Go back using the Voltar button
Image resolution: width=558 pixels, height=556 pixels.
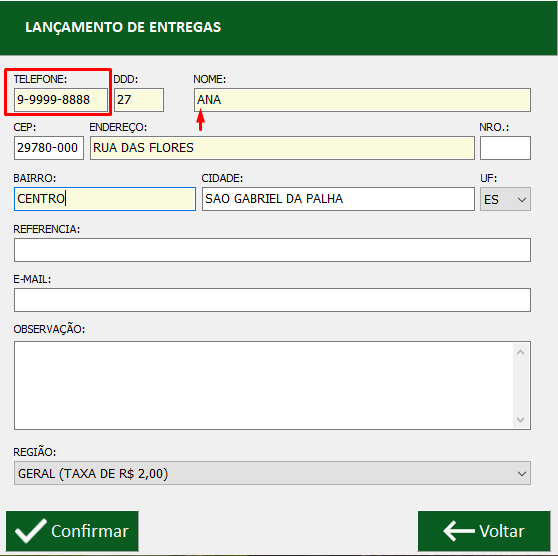(x=484, y=531)
